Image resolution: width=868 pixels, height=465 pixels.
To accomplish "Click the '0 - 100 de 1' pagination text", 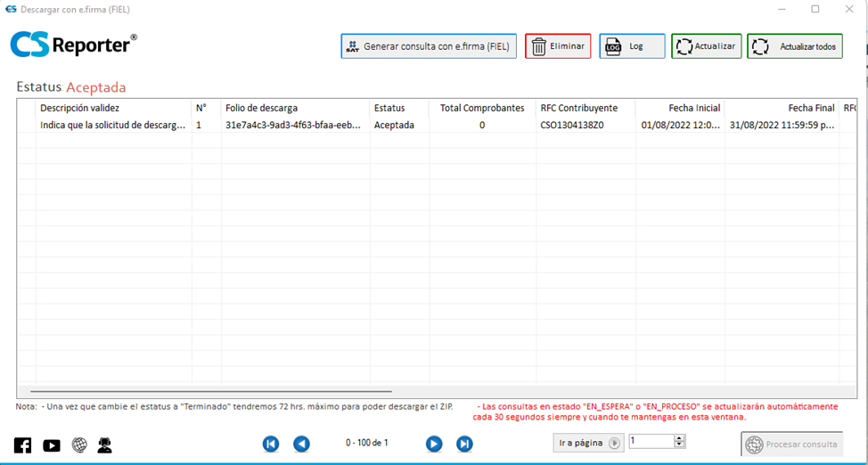I will [367, 443].
